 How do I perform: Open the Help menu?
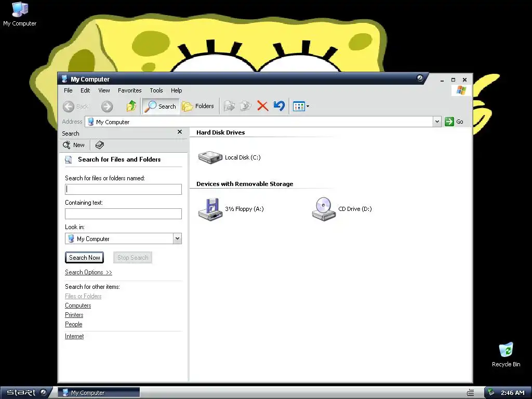coord(177,90)
